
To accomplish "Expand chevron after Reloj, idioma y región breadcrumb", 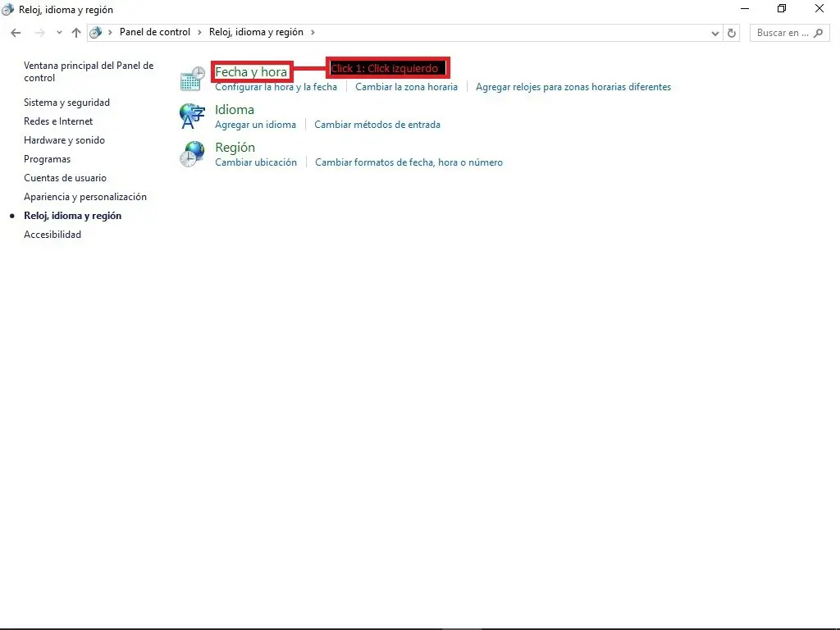I will 313,32.
